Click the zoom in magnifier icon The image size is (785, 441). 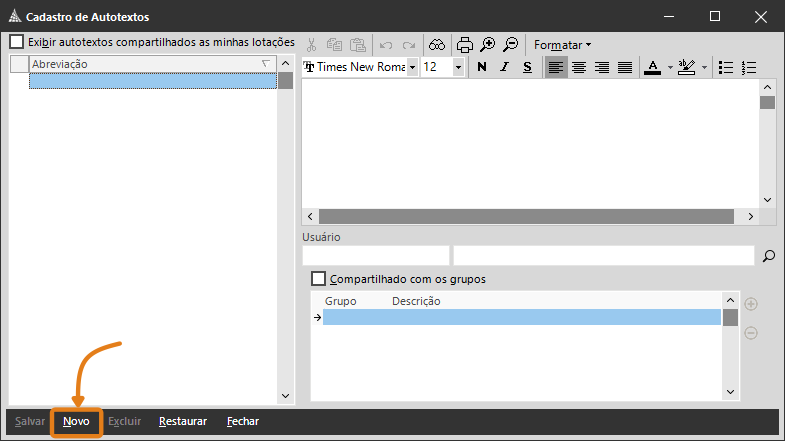pos(488,45)
